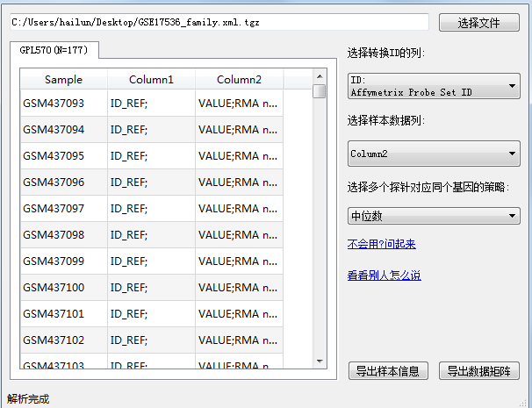Viewport: 532px width, 408px height.
Task: Click the 选择文件 button
Action: (x=478, y=23)
